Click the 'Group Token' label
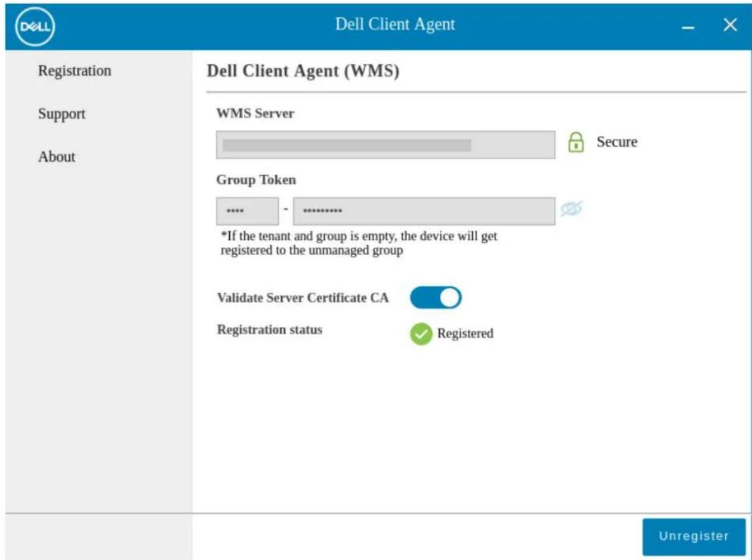This screenshot has height=560, width=752. 256,180
